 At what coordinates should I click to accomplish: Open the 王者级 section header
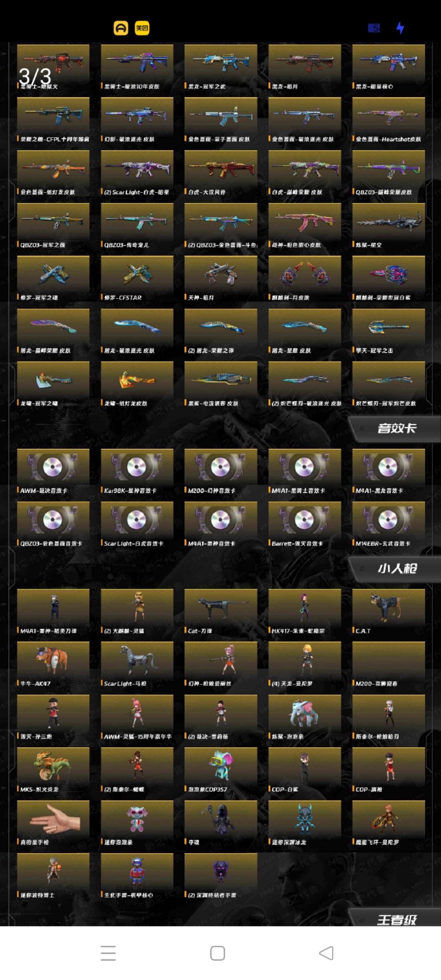click(396, 920)
